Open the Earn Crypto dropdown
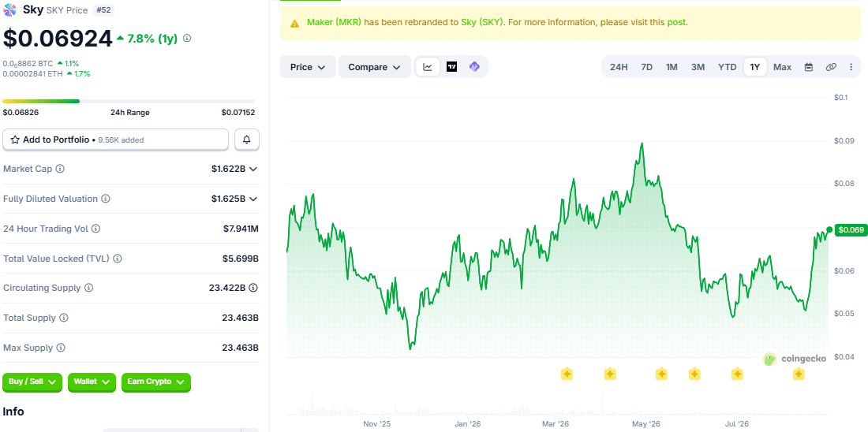 tap(156, 382)
